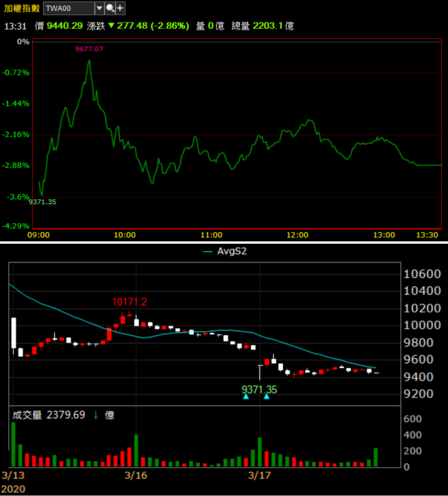Open the symbol dropdown arrow beside TWA00
This screenshot has width=448, height=496.
pos(99,8)
